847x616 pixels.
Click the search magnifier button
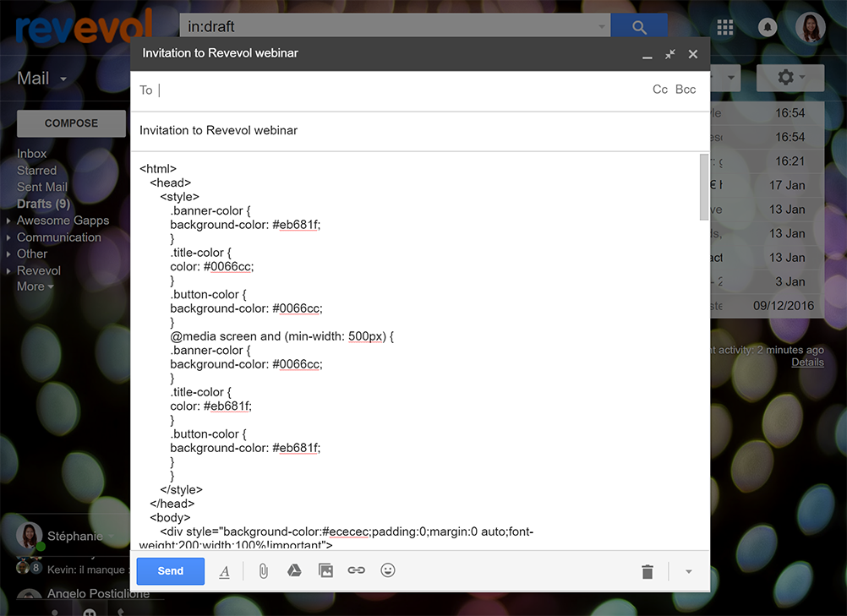639,26
